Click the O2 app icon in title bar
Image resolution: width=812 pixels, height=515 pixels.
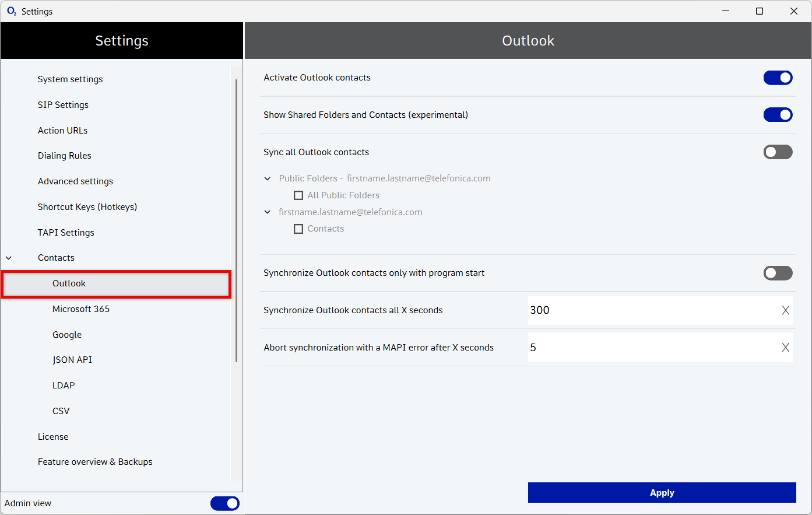click(11, 11)
